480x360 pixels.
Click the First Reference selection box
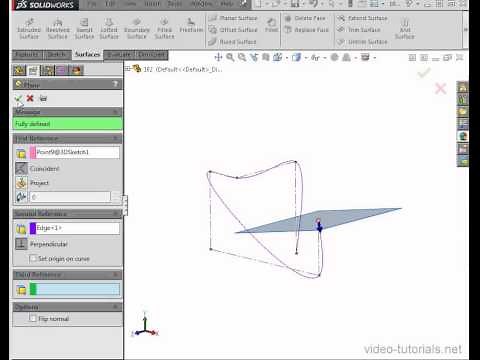(74, 152)
